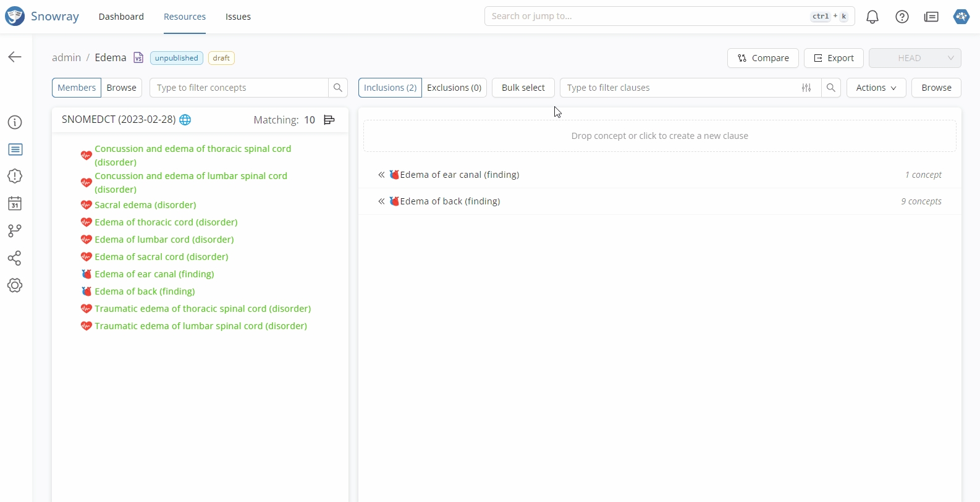Focus the Type to filter concepts field
The width and height of the screenshot is (980, 502).
tap(239, 88)
